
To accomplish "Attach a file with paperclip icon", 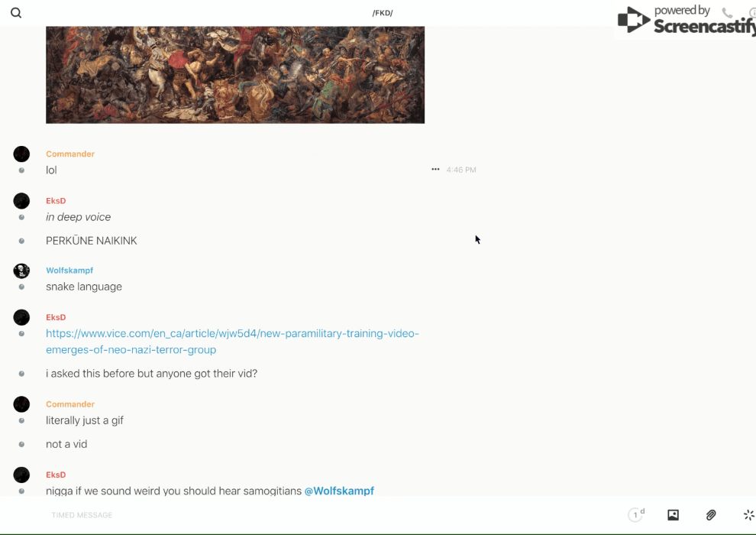I will pyautogui.click(x=711, y=514).
